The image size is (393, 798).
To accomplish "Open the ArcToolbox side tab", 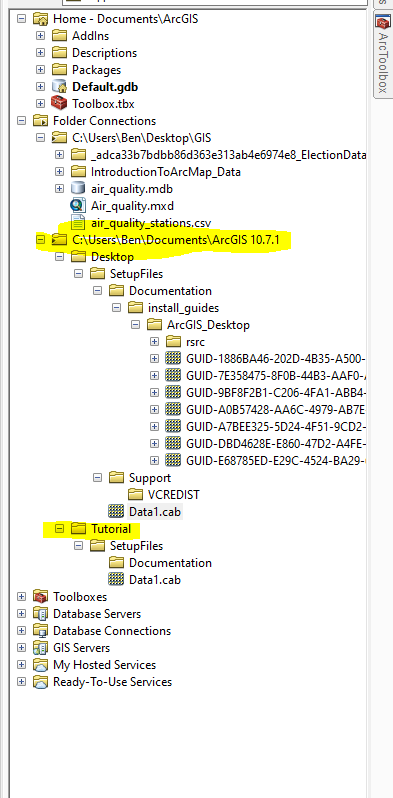I will (382, 54).
